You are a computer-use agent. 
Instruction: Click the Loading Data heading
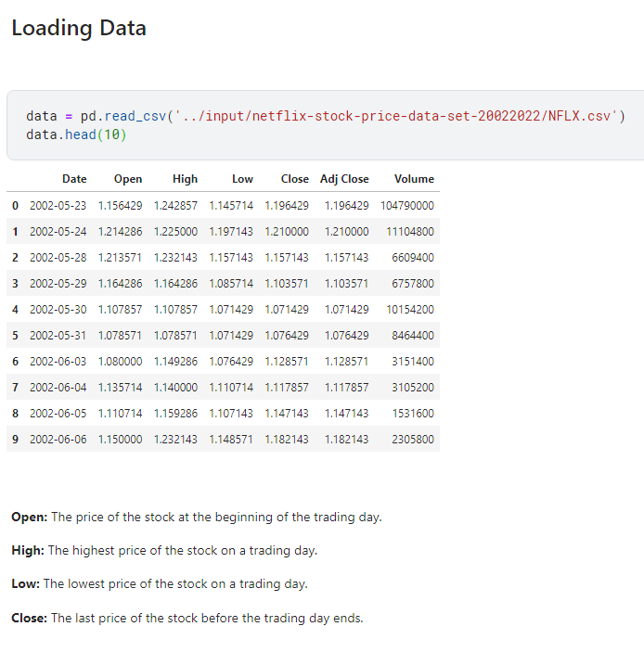click(x=79, y=28)
